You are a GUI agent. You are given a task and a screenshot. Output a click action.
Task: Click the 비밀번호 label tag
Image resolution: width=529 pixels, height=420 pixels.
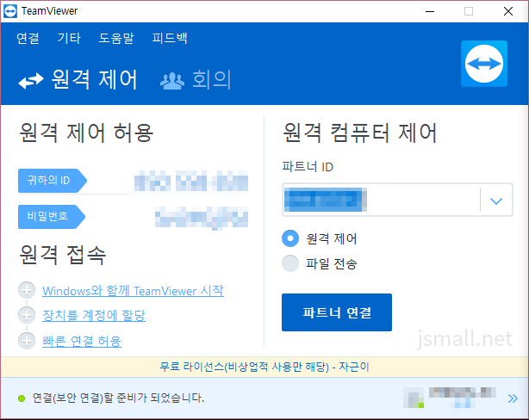coord(52,217)
